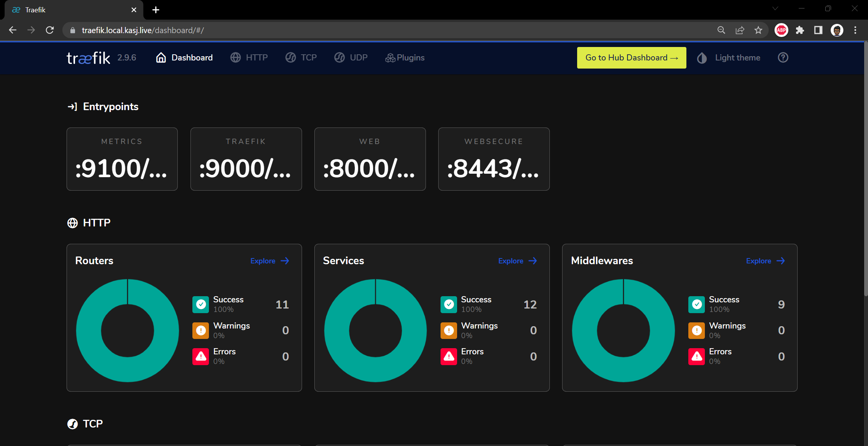Image resolution: width=868 pixels, height=446 pixels.
Task: Open the Plugins section icon
Action: [390, 57]
